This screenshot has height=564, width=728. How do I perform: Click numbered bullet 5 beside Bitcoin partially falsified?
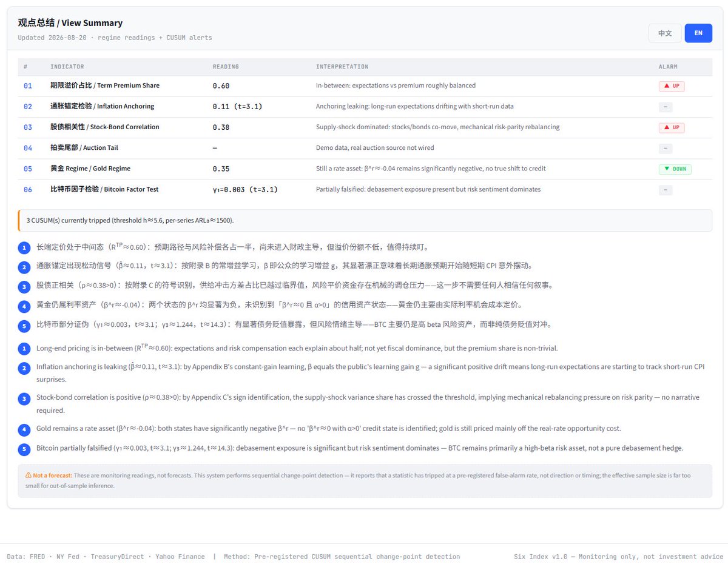point(24,449)
